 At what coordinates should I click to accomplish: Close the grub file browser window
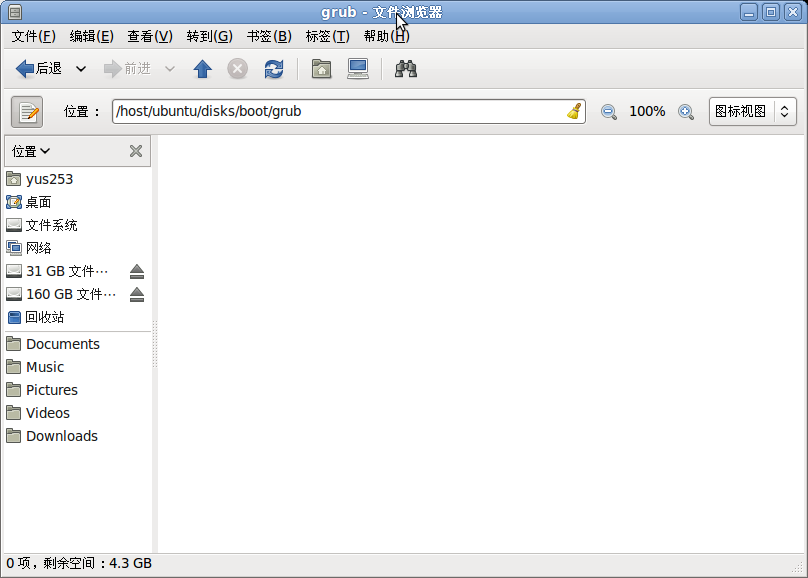[x=793, y=12]
